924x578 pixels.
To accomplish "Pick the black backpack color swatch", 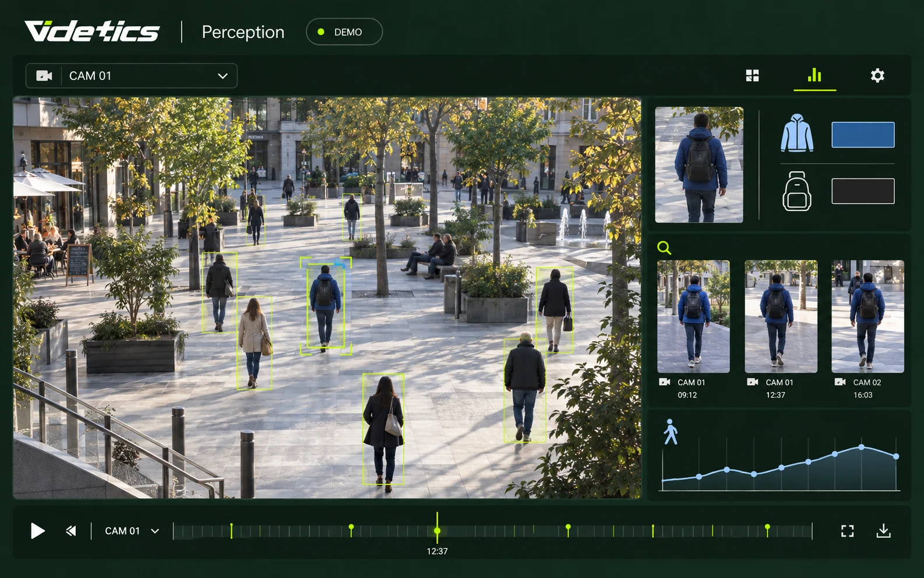I will point(863,191).
